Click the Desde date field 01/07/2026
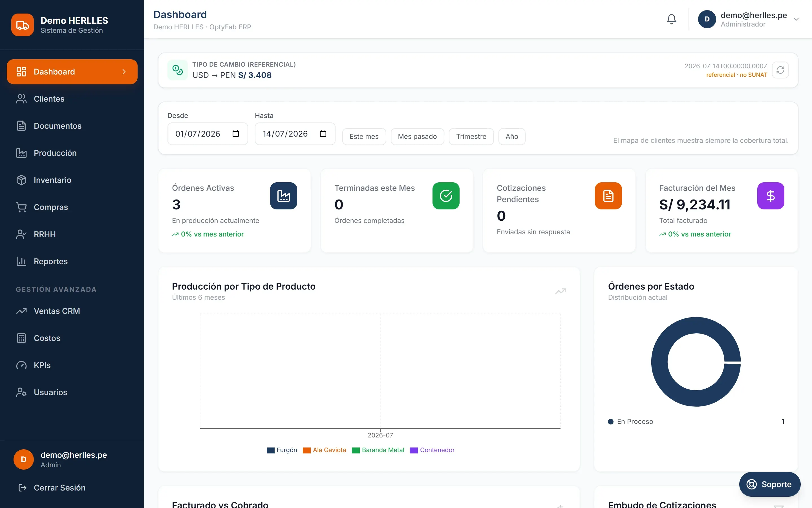Screen dimensions: 812x508 (x=208, y=134)
